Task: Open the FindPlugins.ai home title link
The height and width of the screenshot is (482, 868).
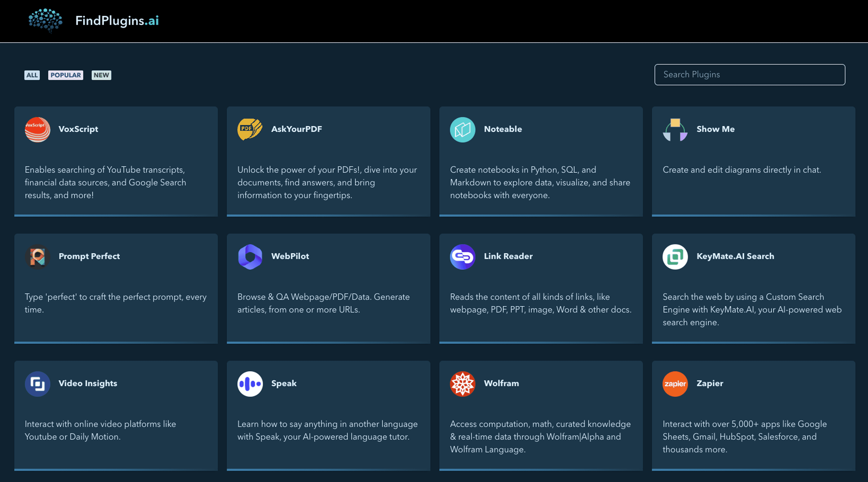Action: [117, 21]
